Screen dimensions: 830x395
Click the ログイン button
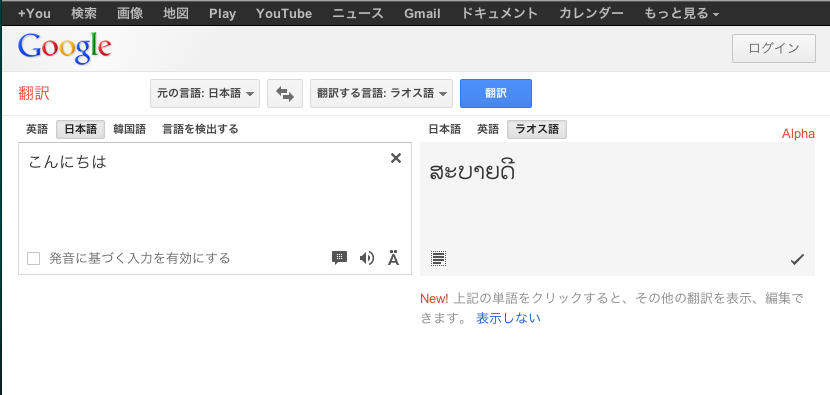774,49
